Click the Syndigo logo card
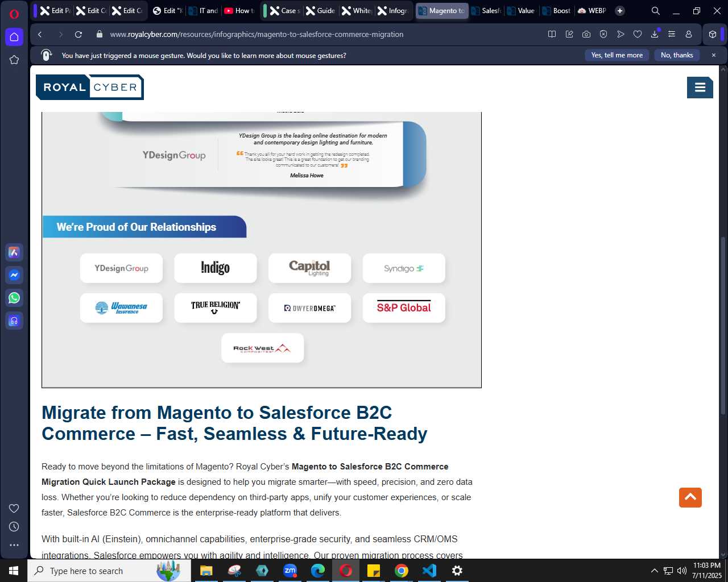 (x=404, y=268)
